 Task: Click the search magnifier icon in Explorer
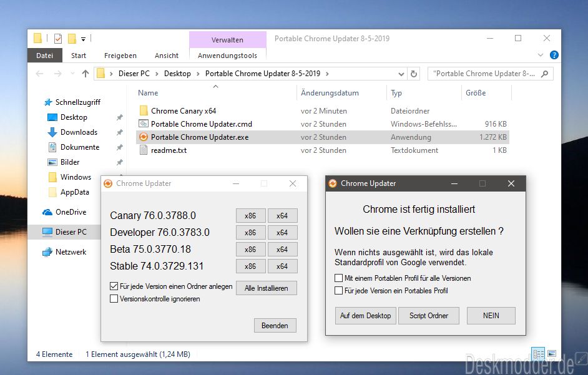tap(544, 74)
